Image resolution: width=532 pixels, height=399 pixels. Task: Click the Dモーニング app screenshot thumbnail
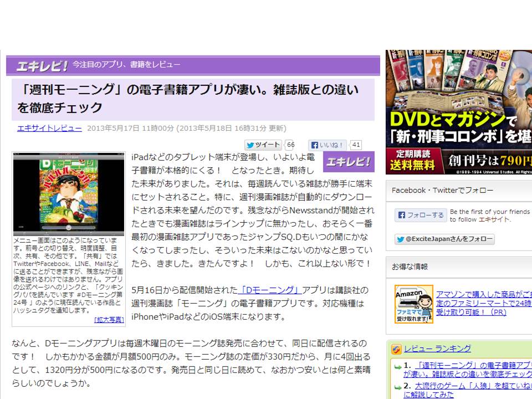pos(69,194)
